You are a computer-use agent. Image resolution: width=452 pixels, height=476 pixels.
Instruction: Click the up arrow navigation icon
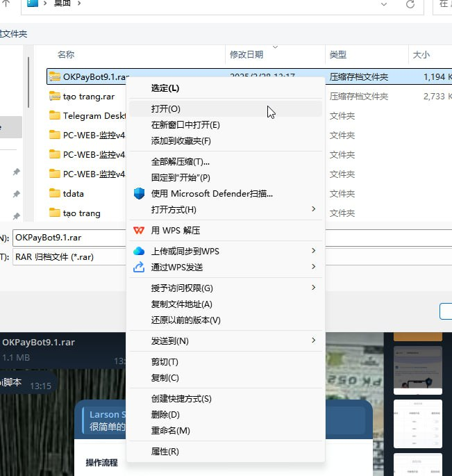[x=6, y=3]
